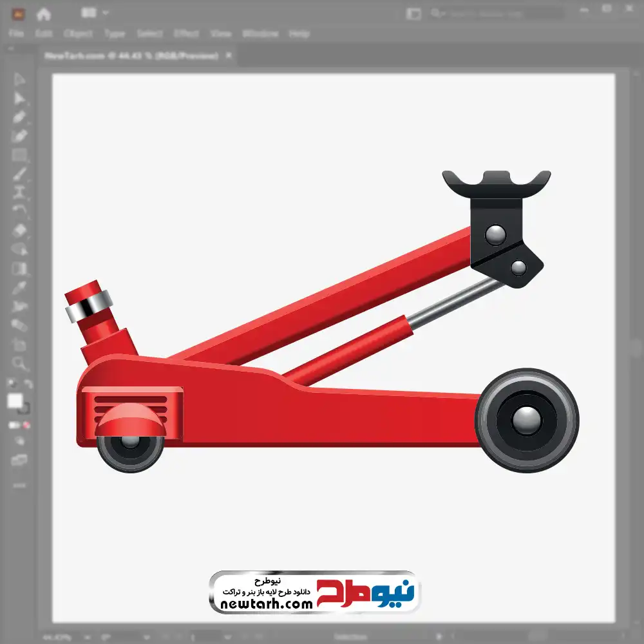Viewport: 644px width, 644px height.
Task: Select the Rectangle tool
Action: pos(19,155)
